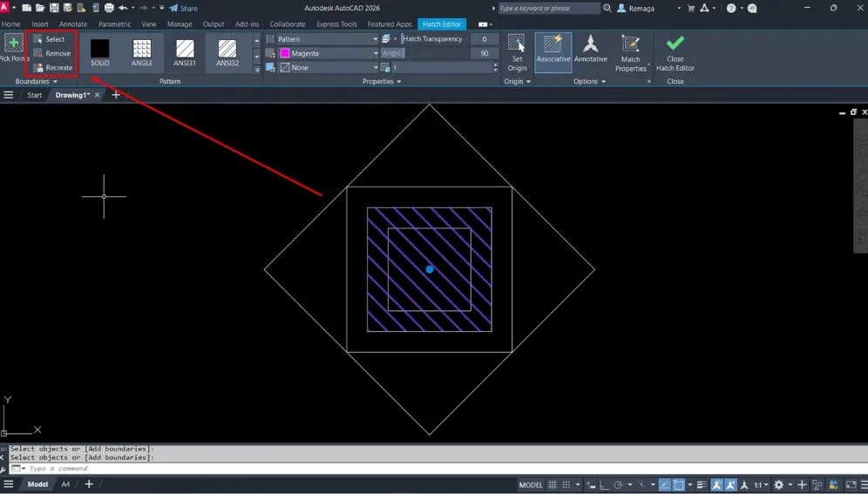
Task: Click the Save As icon
Action: click(x=68, y=9)
